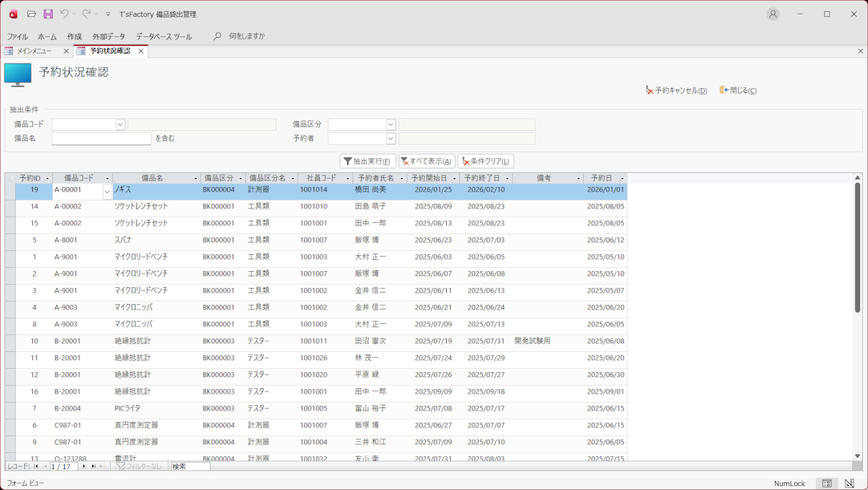Screen dimensions: 868x490
Task: Switch to Design View using status bar icon
Action: pyautogui.click(x=850, y=484)
